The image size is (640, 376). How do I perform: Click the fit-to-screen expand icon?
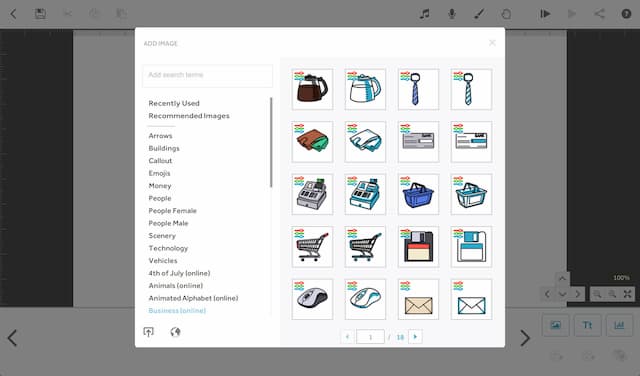[x=628, y=294]
